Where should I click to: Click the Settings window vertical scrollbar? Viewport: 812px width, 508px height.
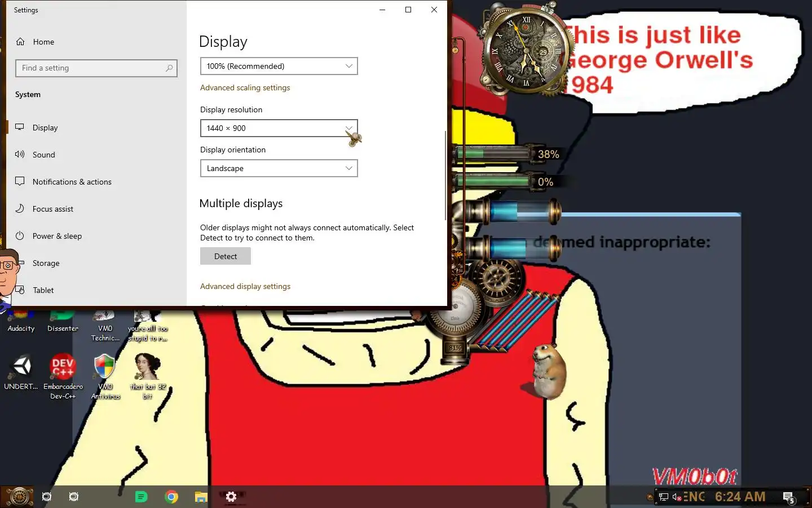coord(445,175)
